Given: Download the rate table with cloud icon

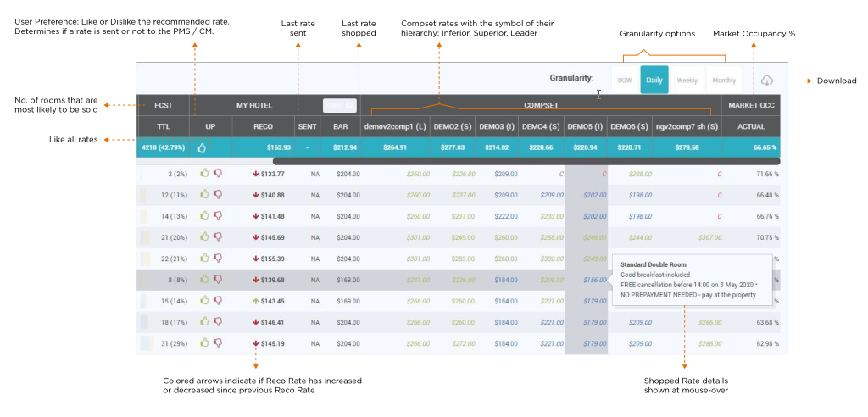Looking at the screenshot, I should [x=766, y=81].
